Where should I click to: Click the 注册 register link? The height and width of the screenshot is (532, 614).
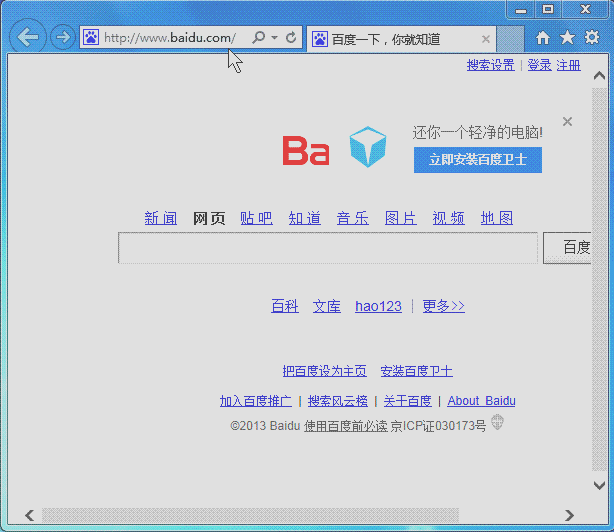pos(569,65)
